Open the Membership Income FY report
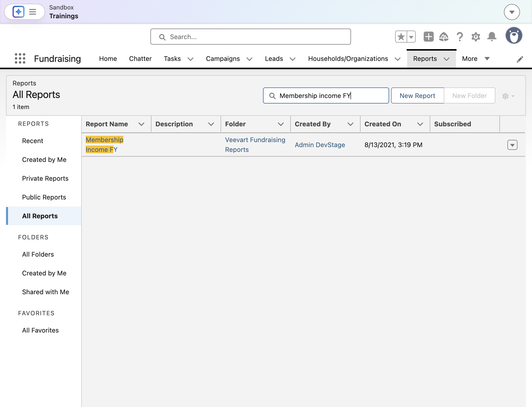Viewport: 532px width, 407px height. [104, 145]
